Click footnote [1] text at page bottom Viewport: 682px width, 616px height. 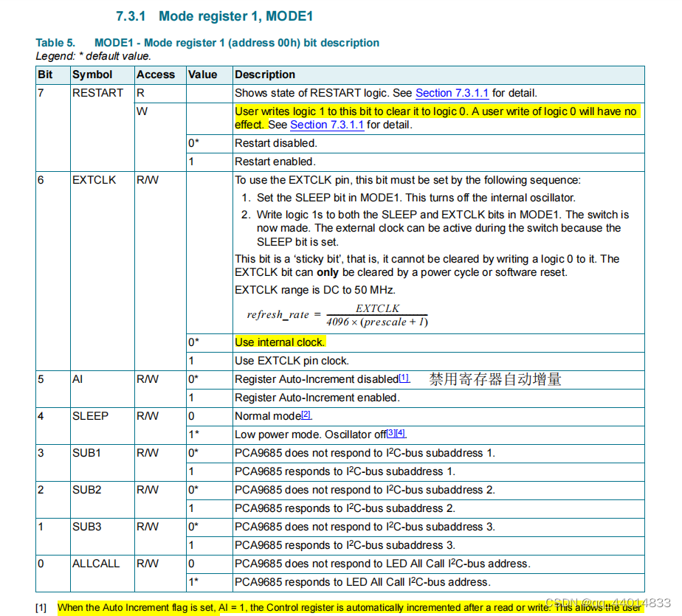click(349, 608)
